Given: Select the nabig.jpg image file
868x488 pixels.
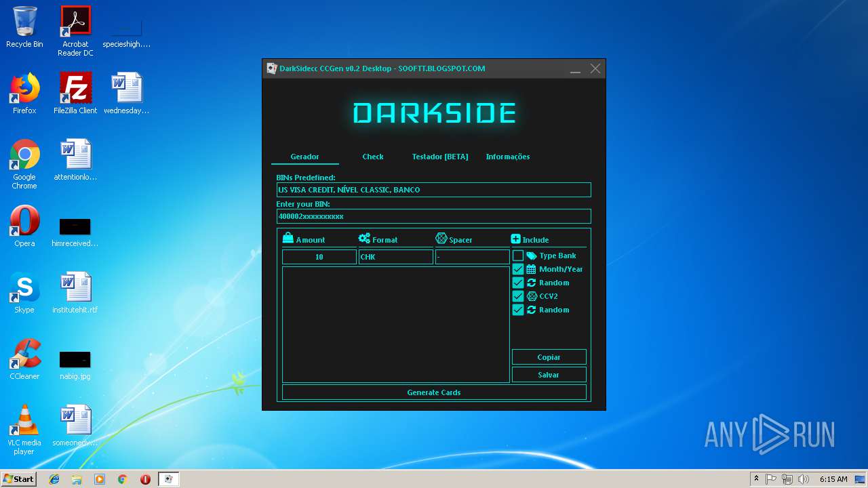Looking at the screenshot, I should click(x=75, y=365).
